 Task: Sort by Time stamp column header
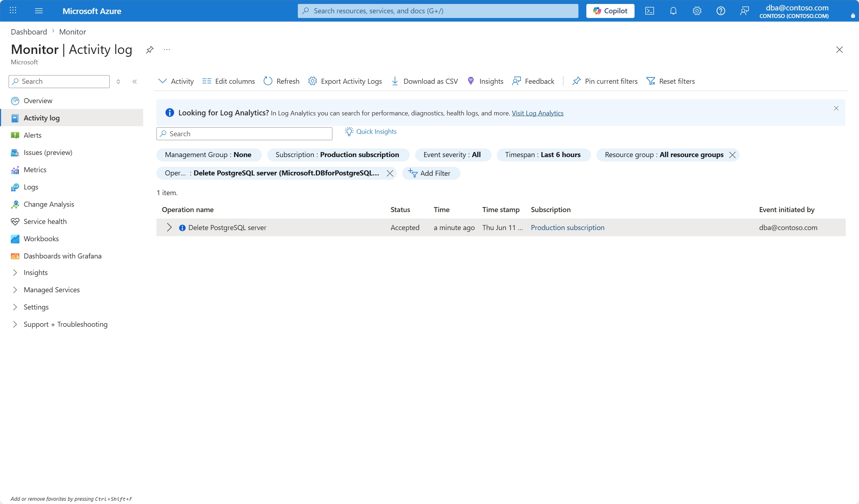[x=501, y=210]
